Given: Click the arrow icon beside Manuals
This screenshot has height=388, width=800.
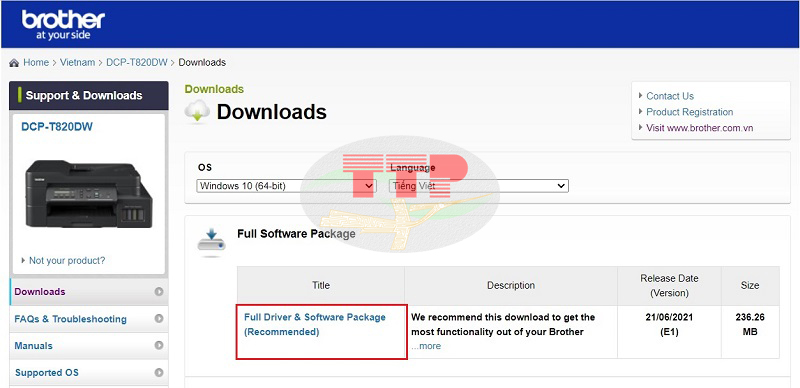Looking at the screenshot, I should coord(159,346).
